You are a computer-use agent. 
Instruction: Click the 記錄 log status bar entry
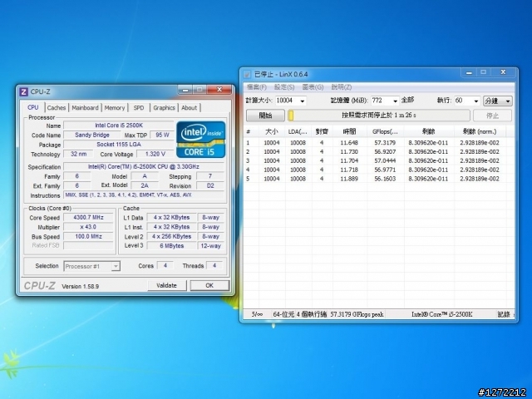click(x=505, y=314)
